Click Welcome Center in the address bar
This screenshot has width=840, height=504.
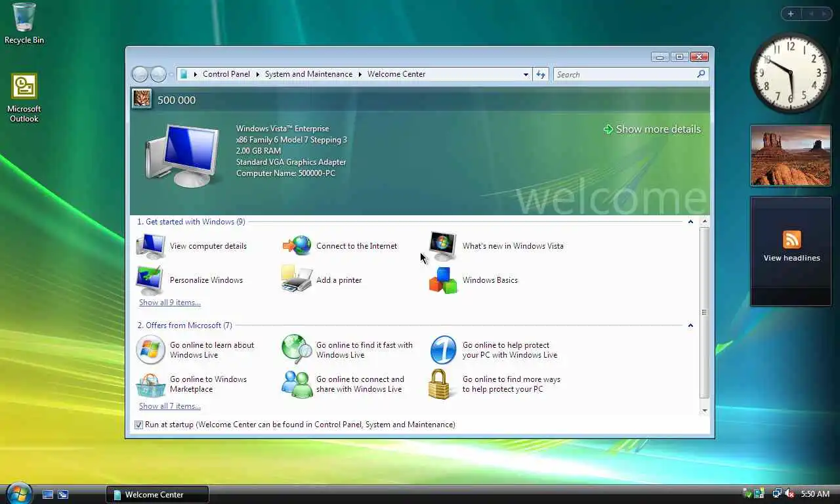pos(396,74)
